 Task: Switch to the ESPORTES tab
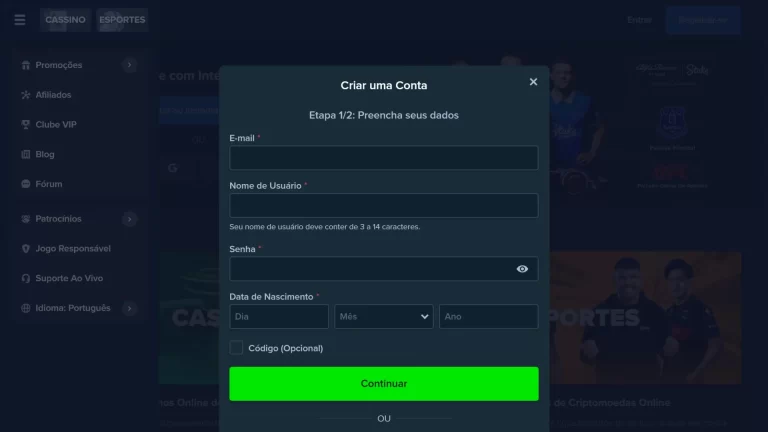tap(122, 20)
